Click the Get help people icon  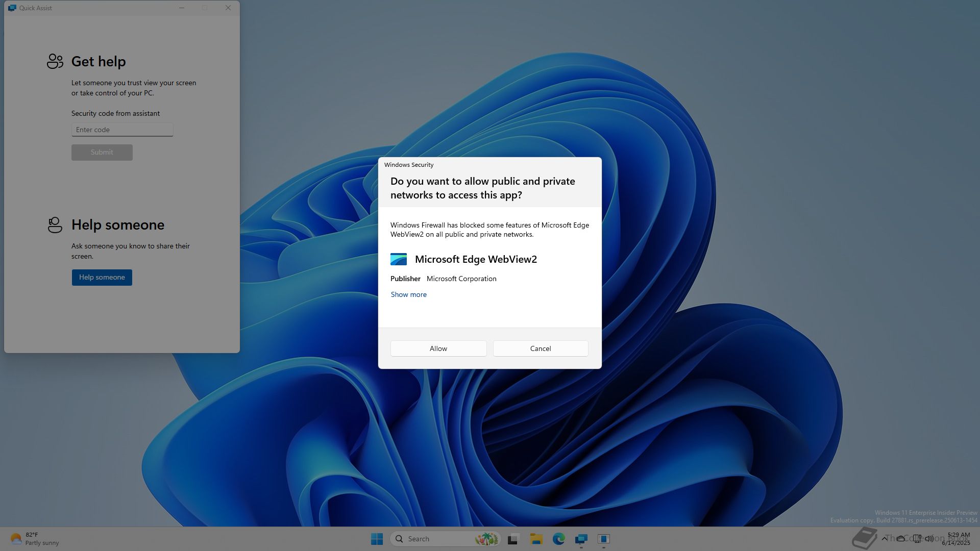click(x=55, y=61)
